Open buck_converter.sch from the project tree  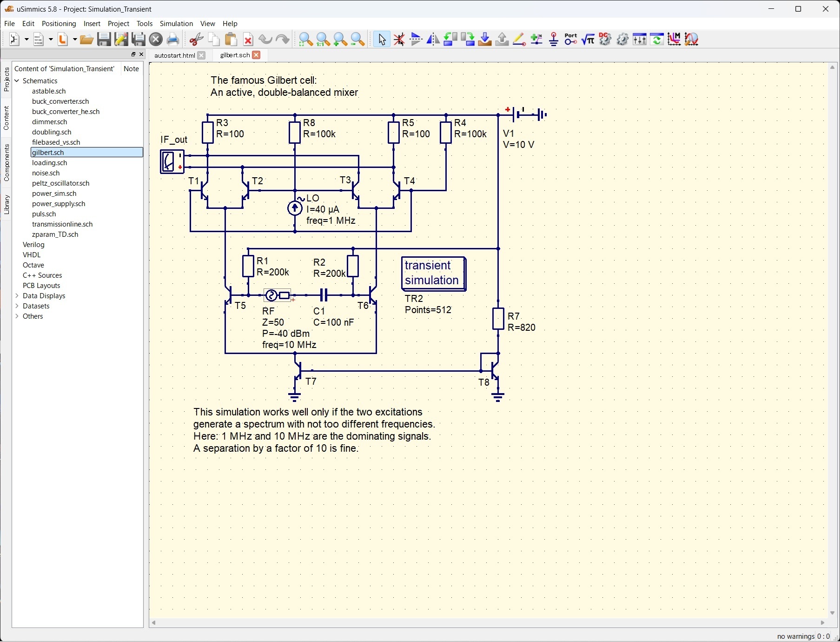pos(60,101)
